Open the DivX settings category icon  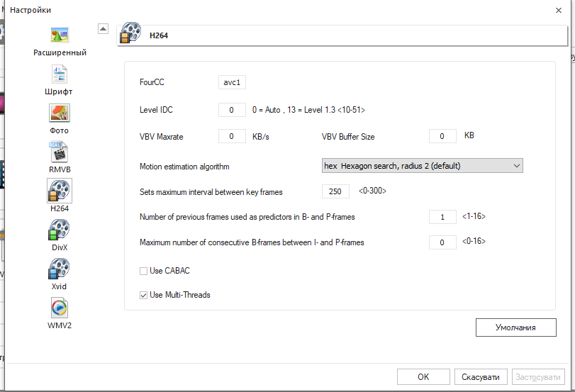pos(59,230)
